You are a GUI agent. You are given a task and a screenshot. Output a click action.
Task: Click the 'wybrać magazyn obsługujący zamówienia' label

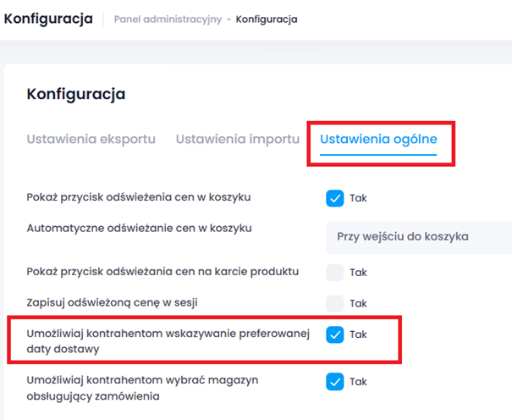[142, 388]
